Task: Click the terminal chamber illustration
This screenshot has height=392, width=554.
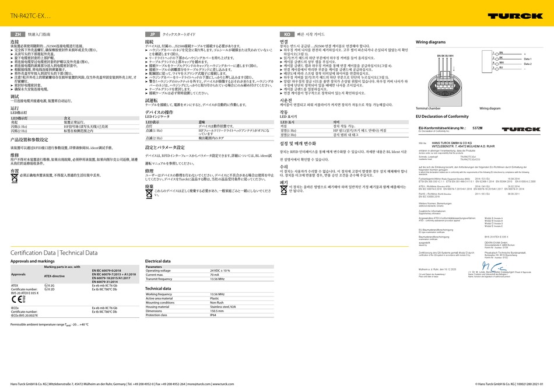Action: 444,80
